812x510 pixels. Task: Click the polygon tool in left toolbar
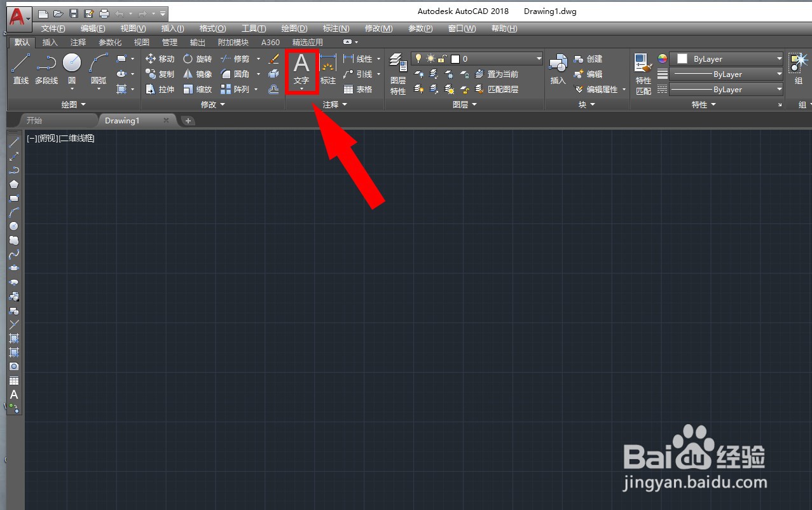14,184
